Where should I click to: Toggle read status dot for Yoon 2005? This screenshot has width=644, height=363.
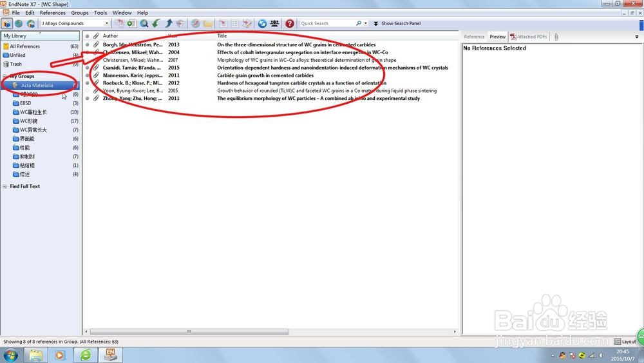point(87,90)
